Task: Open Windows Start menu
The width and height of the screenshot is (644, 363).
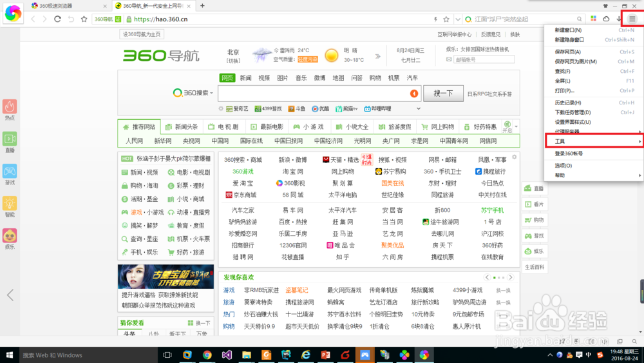Action: tap(10, 355)
